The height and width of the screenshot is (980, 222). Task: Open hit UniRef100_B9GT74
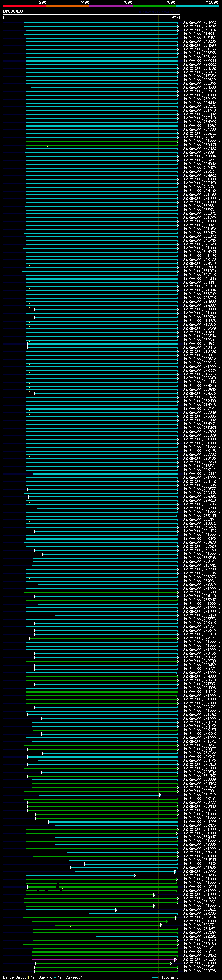coord(199,924)
